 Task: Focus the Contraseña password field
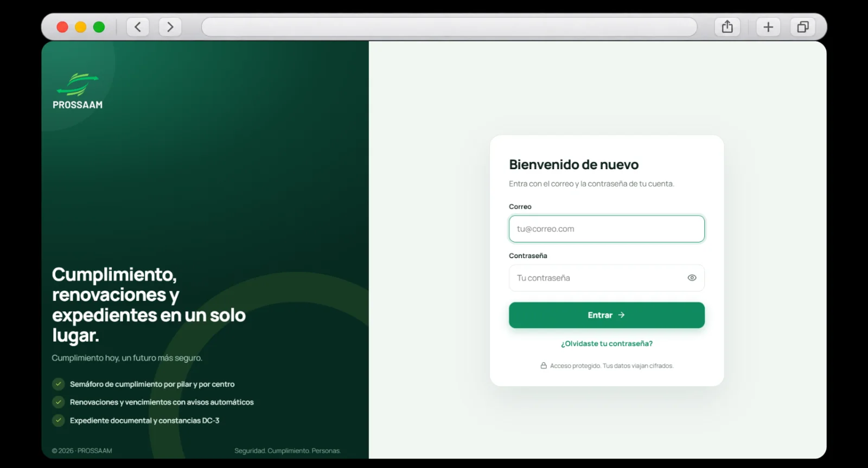tap(607, 278)
